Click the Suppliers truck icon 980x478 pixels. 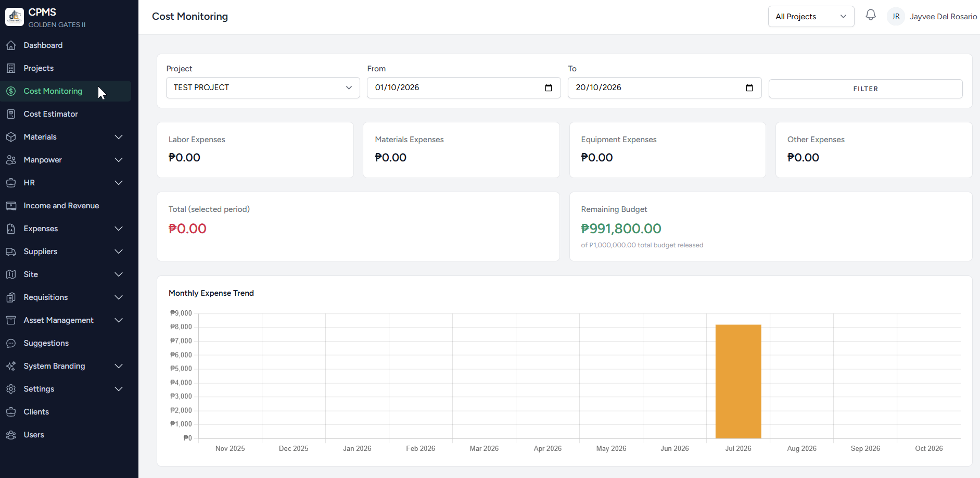tap(11, 251)
